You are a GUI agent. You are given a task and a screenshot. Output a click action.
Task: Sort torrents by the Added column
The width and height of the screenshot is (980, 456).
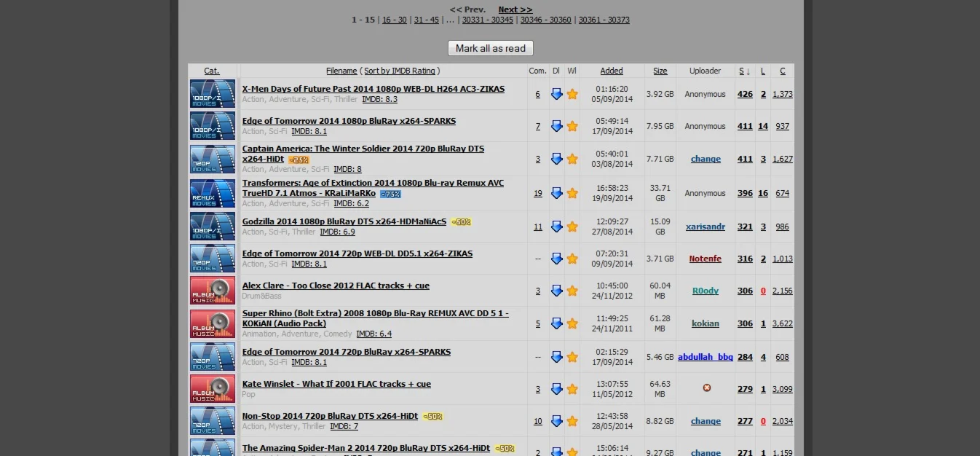click(x=612, y=71)
